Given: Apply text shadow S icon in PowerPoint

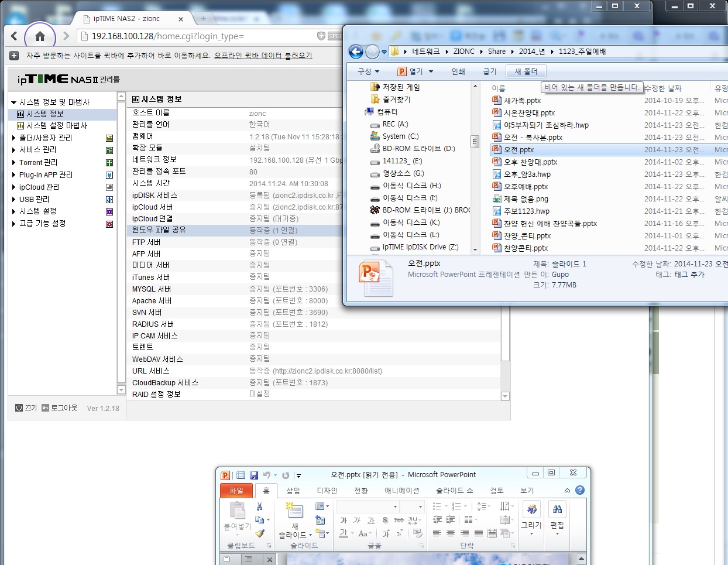Looking at the screenshot, I should pos(384,520).
